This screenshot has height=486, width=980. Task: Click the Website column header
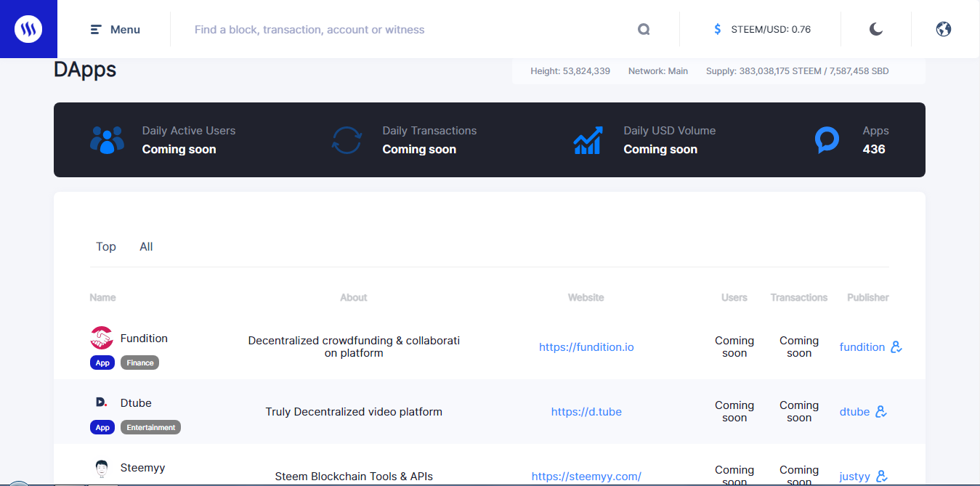586,297
